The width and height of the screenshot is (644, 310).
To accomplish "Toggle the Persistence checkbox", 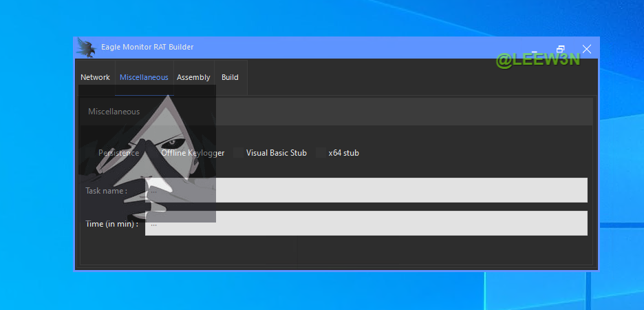I will click(91, 153).
